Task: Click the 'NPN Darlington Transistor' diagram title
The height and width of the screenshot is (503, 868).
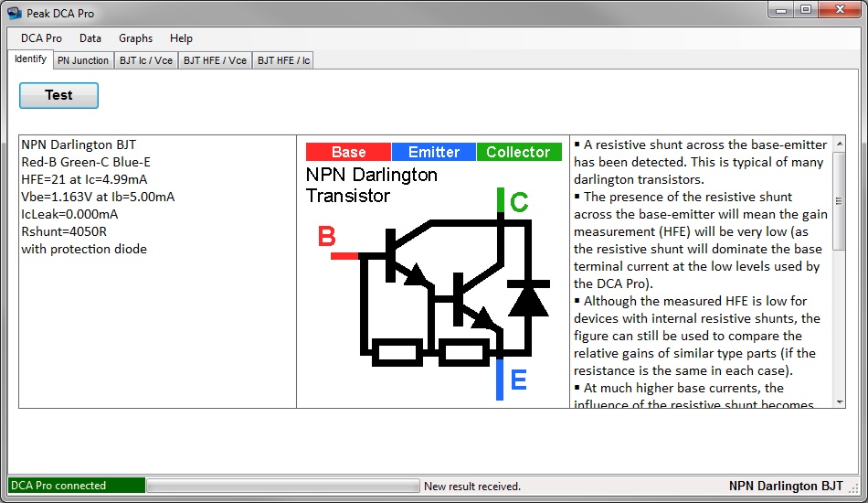Action: tap(372, 185)
